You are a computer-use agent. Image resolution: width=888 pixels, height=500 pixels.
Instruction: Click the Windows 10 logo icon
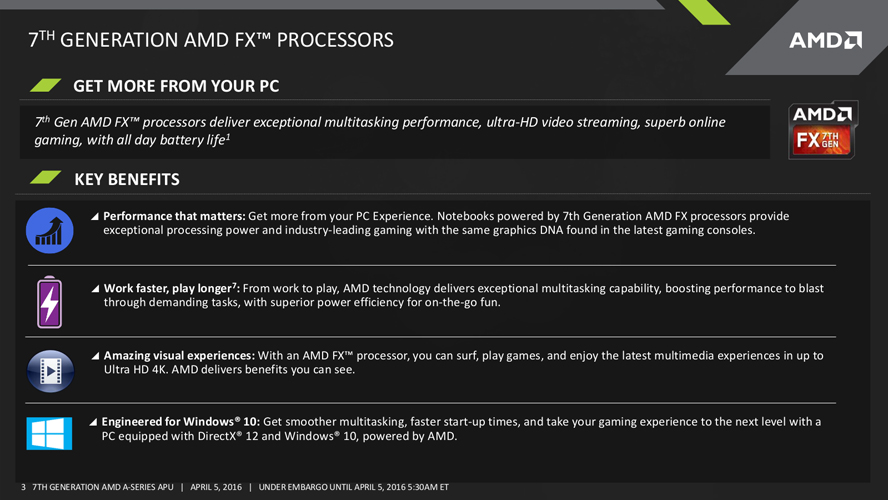tap(49, 433)
